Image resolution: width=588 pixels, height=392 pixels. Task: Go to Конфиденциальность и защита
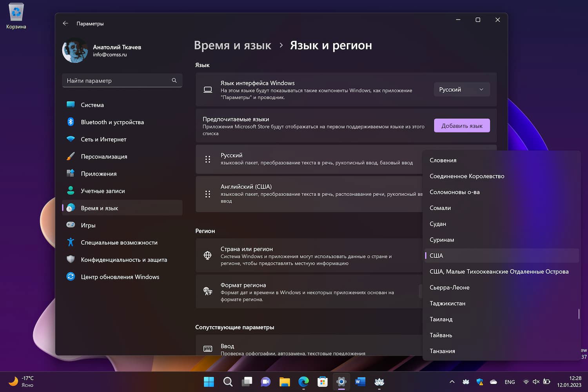[122, 260]
